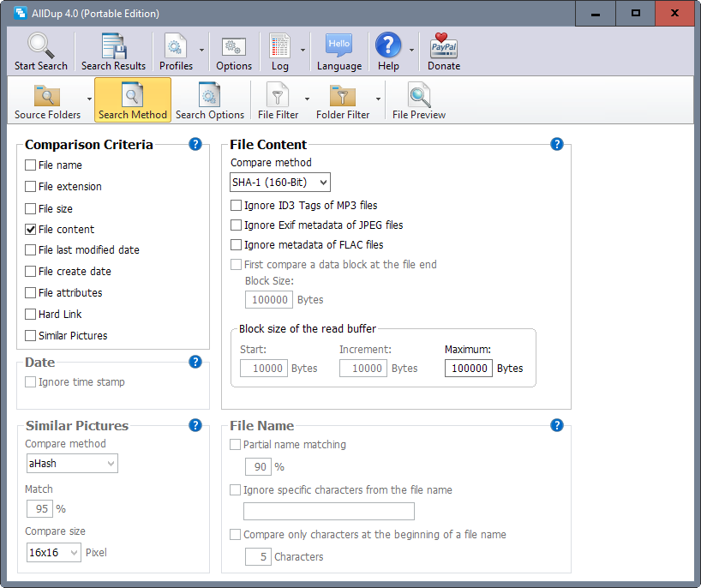
Task: Uncheck the File content criterion
Action: pos(30,230)
